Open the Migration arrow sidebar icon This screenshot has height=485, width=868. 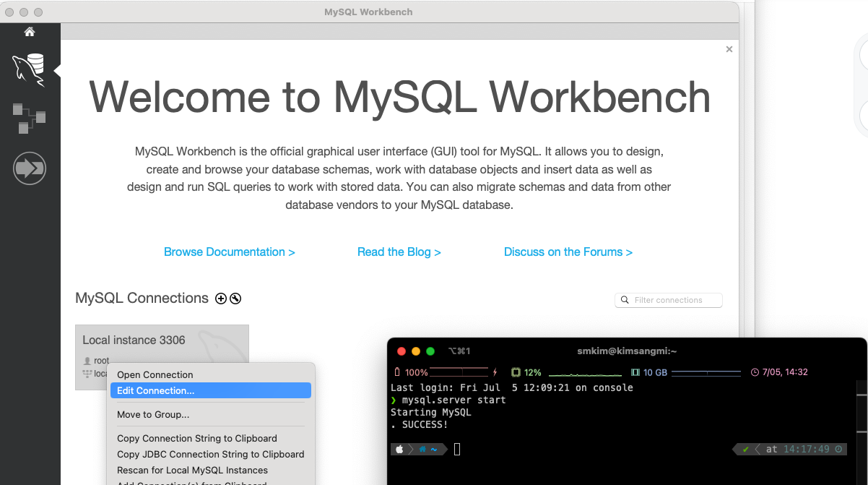(30, 168)
